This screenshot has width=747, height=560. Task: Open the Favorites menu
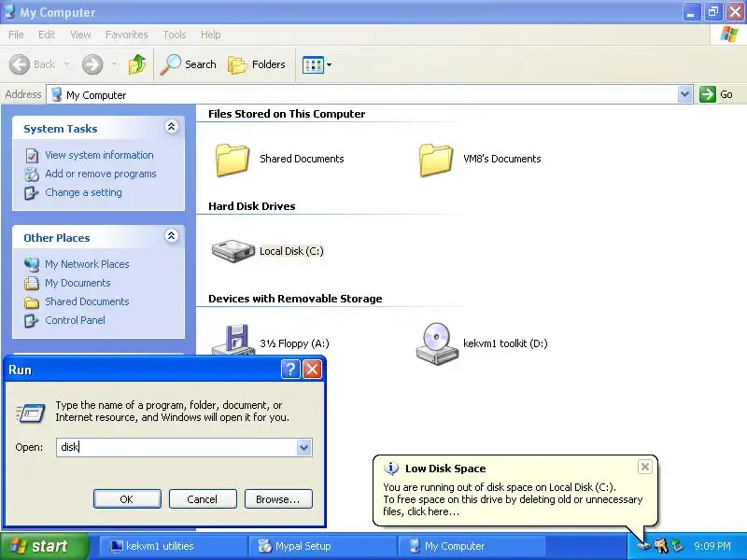(127, 35)
